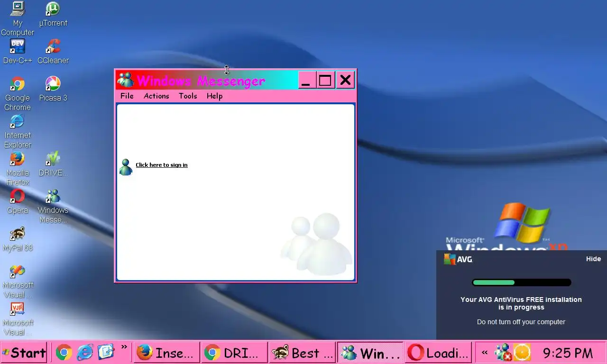Switch to the Firefox "Inse..." taskbar button
607x364 pixels.
tap(166, 353)
